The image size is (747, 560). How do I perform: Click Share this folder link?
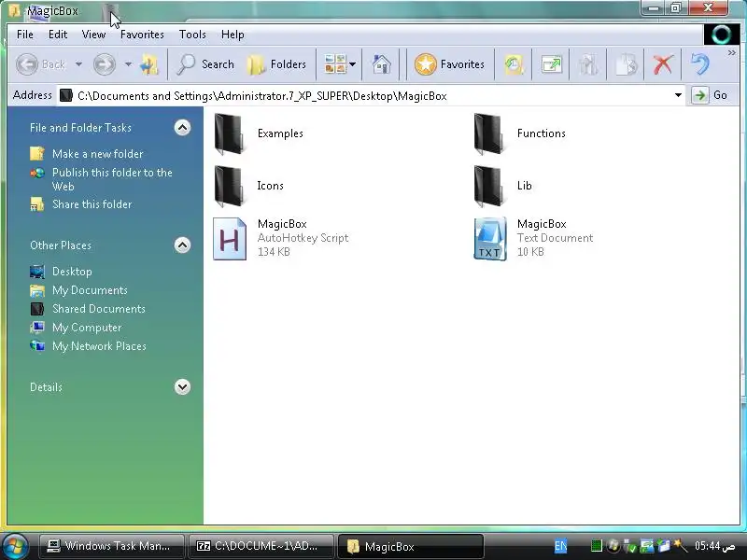[92, 204]
